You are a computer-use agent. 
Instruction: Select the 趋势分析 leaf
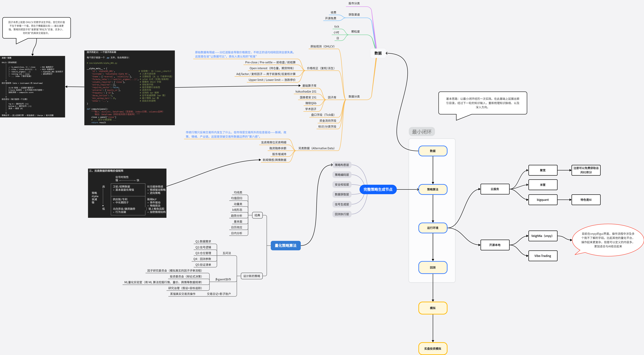coord(236,216)
